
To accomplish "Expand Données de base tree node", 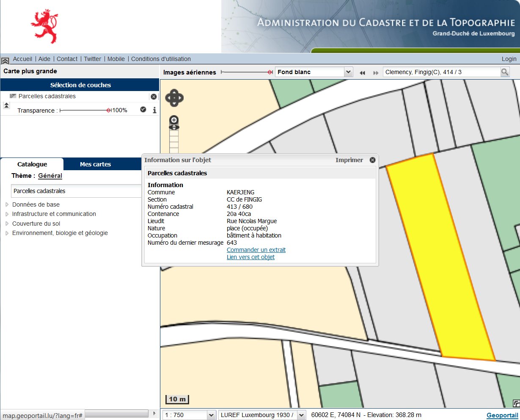I will [x=7, y=204].
